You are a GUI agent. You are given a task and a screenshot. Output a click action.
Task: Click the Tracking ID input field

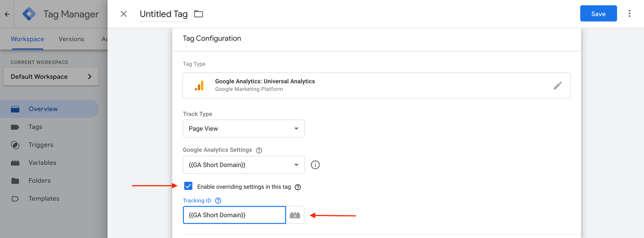coord(234,215)
